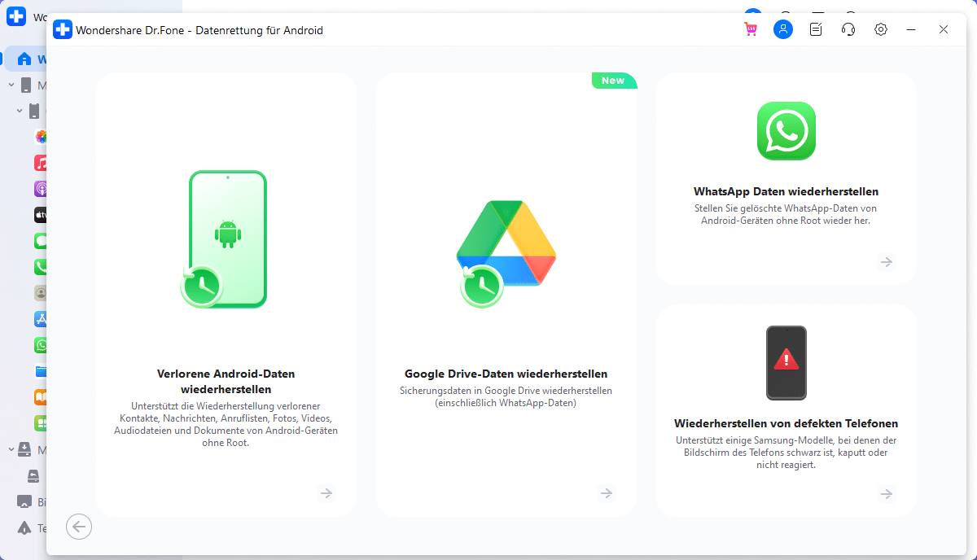
Task: Click the Dr.Fone logo in the Datenrettung window title
Action: coord(63,30)
